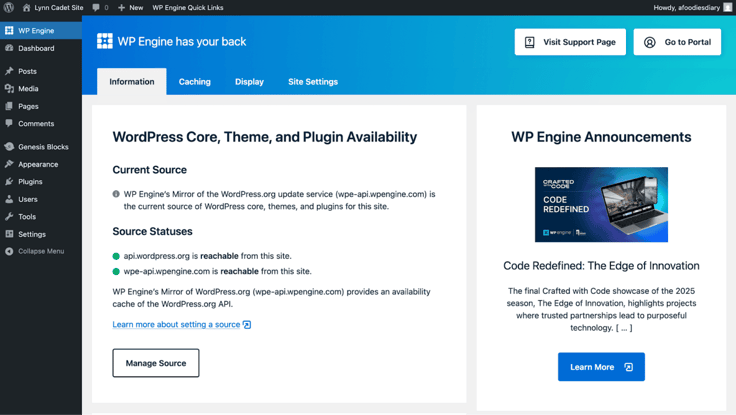Click the Settings sidebar icon
The width and height of the screenshot is (736, 415).
[9, 234]
